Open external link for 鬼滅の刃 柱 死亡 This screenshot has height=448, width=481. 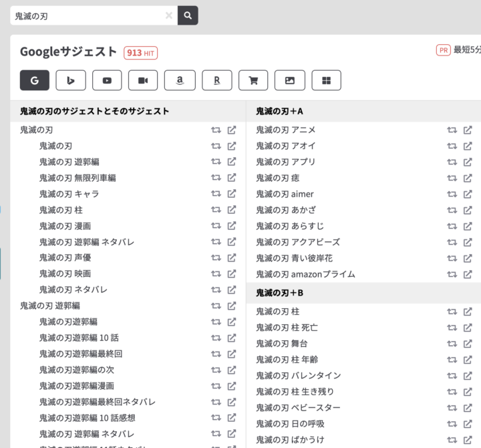[468, 328]
